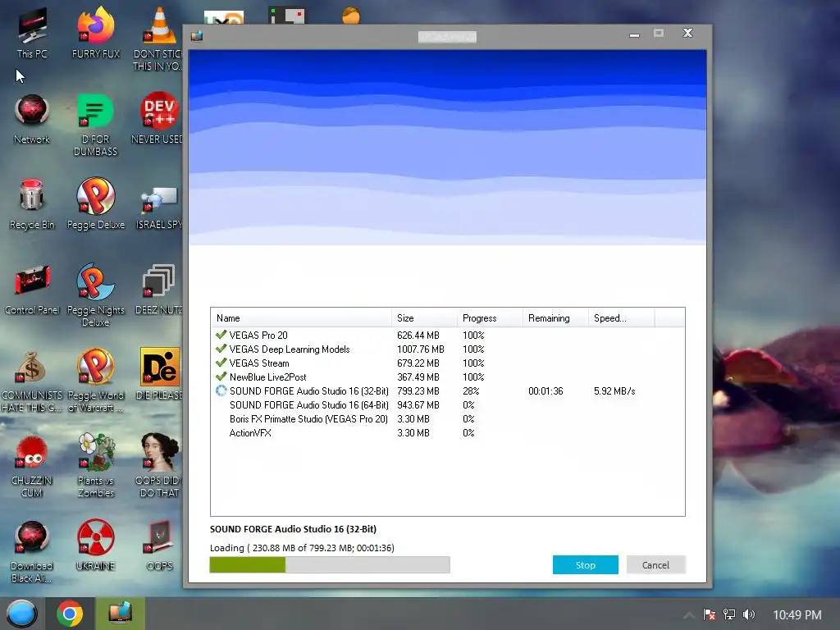Click the 10:49 PM taskbar clock
Image resolution: width=840 pixels, height=630 pixels.
[x=797, y=615]
